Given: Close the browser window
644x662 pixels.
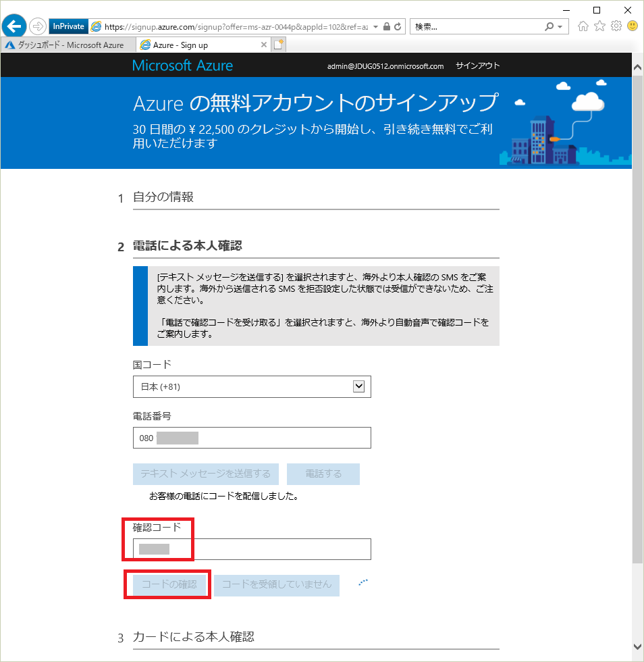Looking at the screenshot, I should (x=628, y=9).
